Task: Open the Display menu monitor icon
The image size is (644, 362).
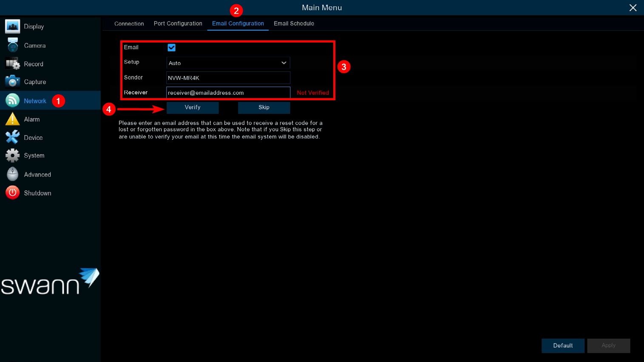Action: coord(12,26)
